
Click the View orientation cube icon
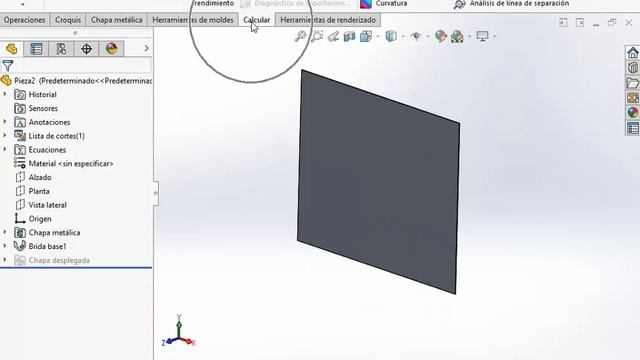pos(366,36)
